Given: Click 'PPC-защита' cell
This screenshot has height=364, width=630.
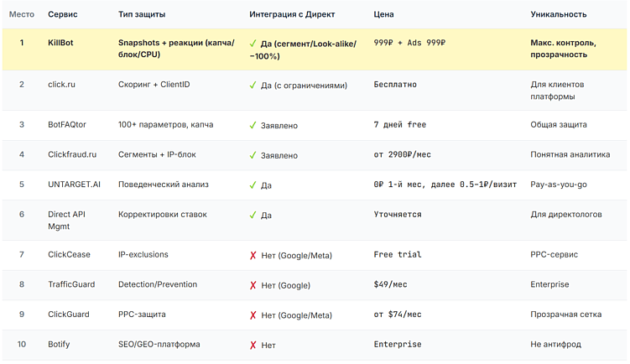Looking at the screenshot, I should click(142, 315).
